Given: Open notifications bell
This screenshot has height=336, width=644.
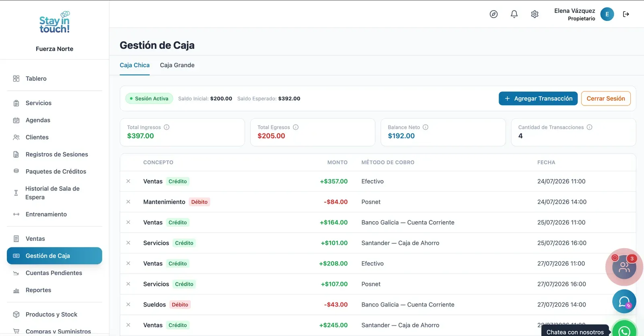Looking at the screenshot, I should click(514, 14).
